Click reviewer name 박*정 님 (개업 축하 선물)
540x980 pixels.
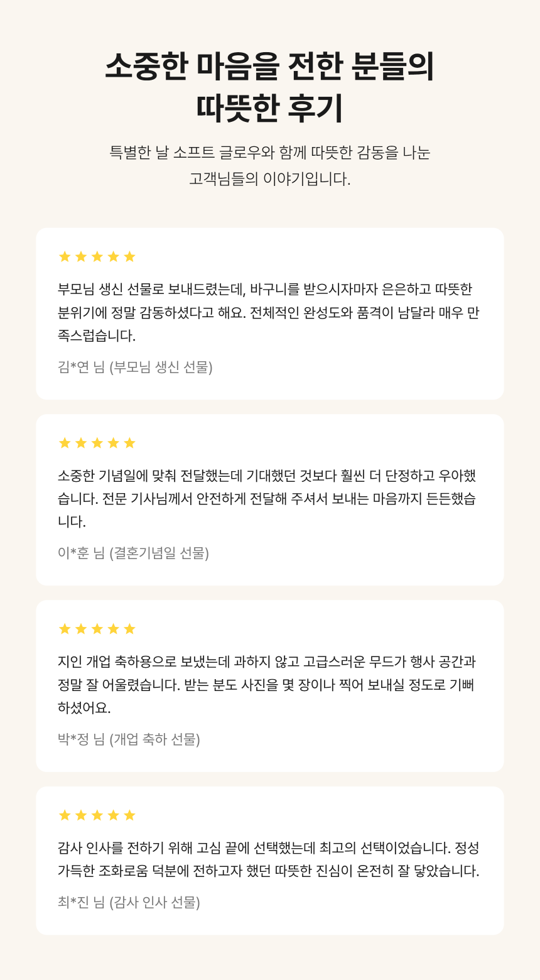129,739
